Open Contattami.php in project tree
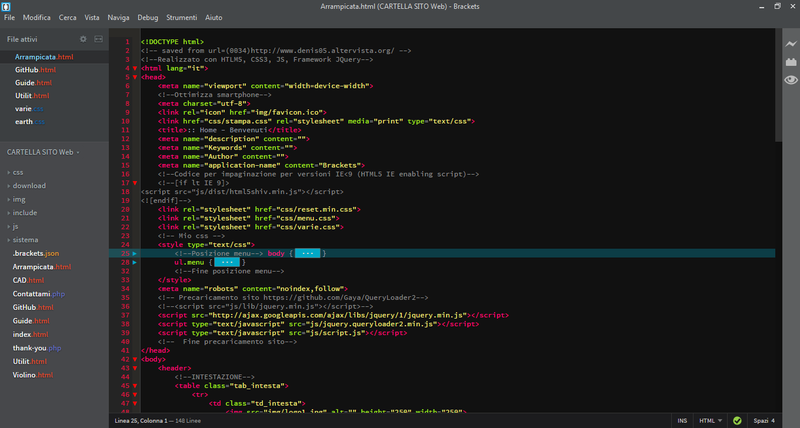 click(38, 294)
